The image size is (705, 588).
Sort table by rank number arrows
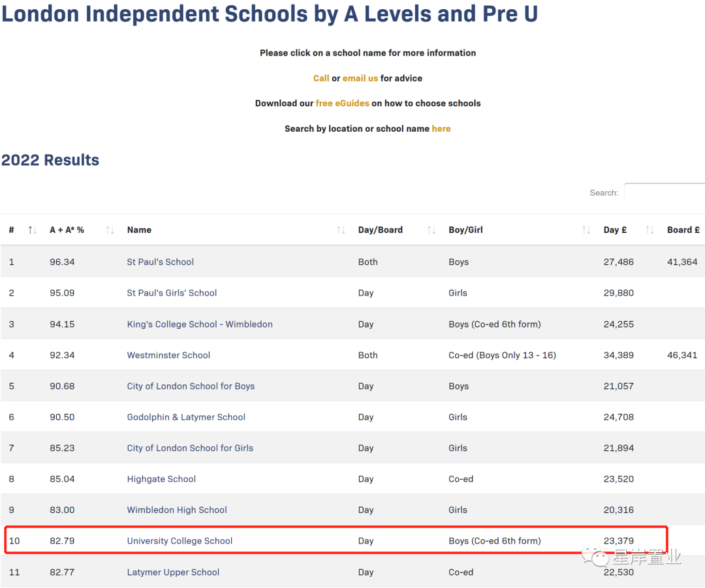pos(32,230)
